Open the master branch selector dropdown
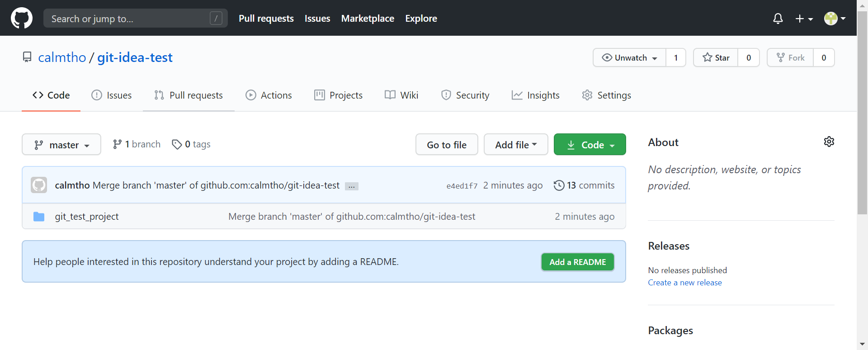This screenshot has width=868, height=350. click(61, 144)
